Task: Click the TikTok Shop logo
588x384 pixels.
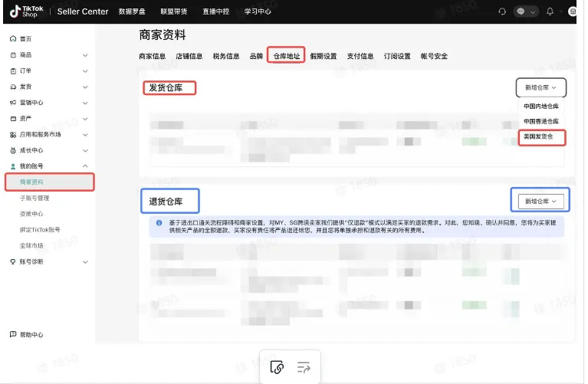Action: click(x=26, y=11)
